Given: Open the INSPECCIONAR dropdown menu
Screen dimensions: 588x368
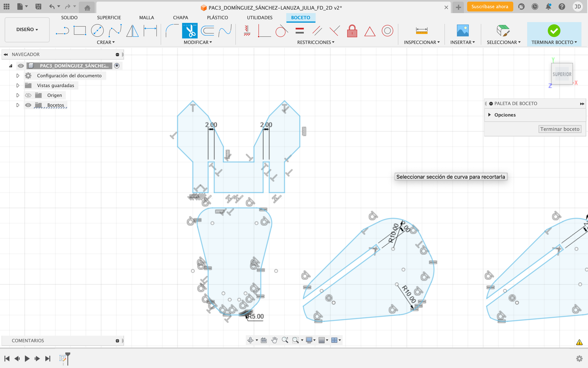Looking at the screenshot, I should click(422, 42).
